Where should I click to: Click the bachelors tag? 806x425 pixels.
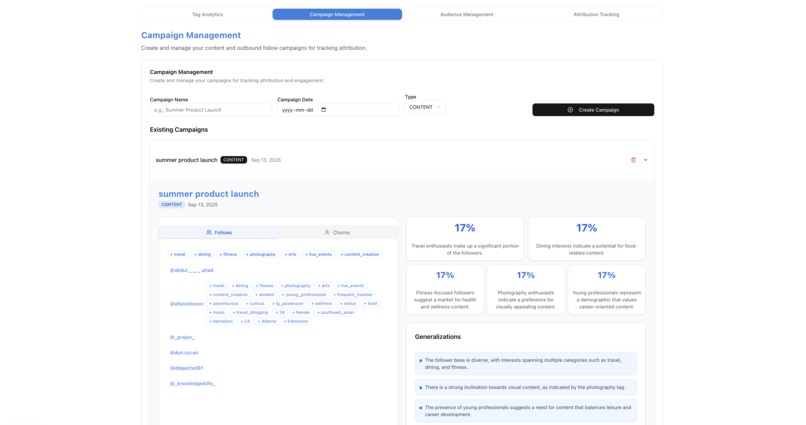221,321
